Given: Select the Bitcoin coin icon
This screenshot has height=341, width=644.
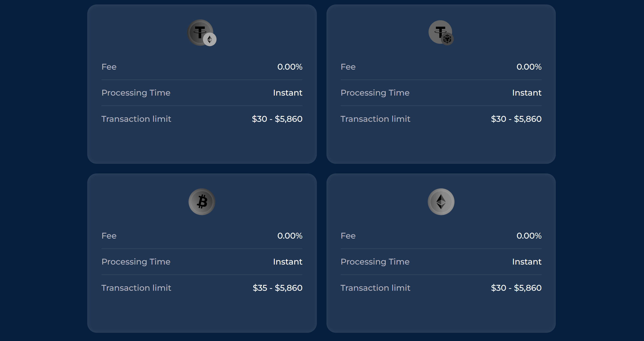Looking at the screenshot, I should point(202,202).
